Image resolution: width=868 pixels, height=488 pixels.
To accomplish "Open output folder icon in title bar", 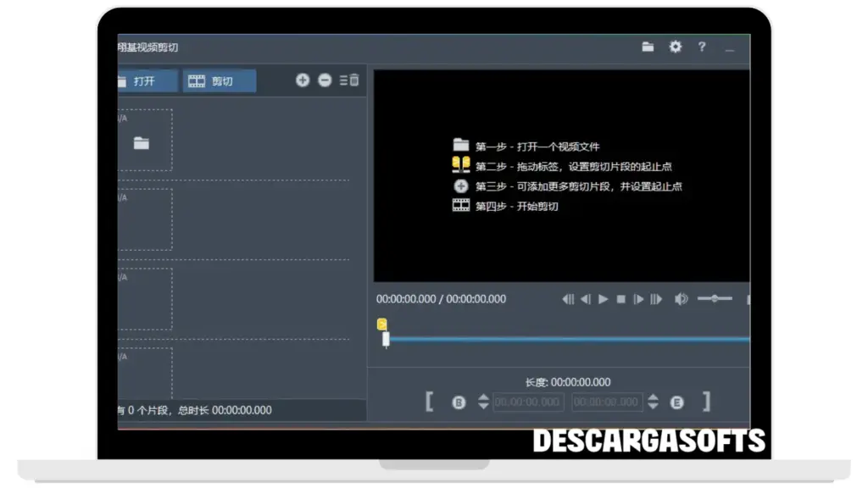I will pos(648,47).
